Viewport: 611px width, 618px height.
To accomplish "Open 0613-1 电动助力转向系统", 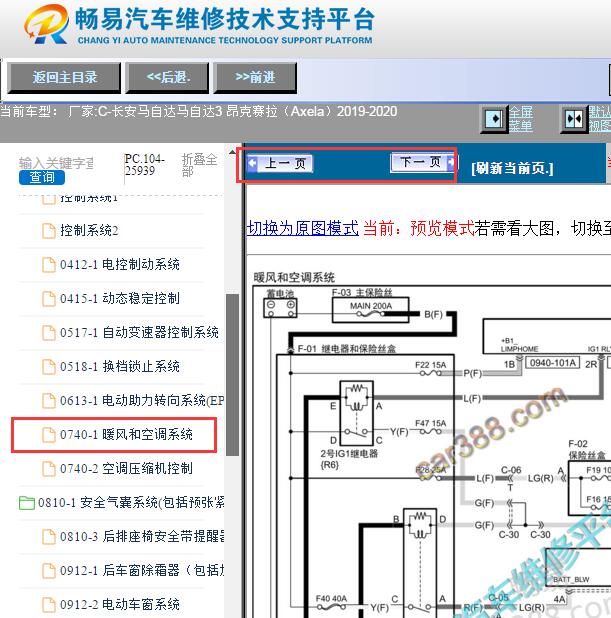I will 142,400.
